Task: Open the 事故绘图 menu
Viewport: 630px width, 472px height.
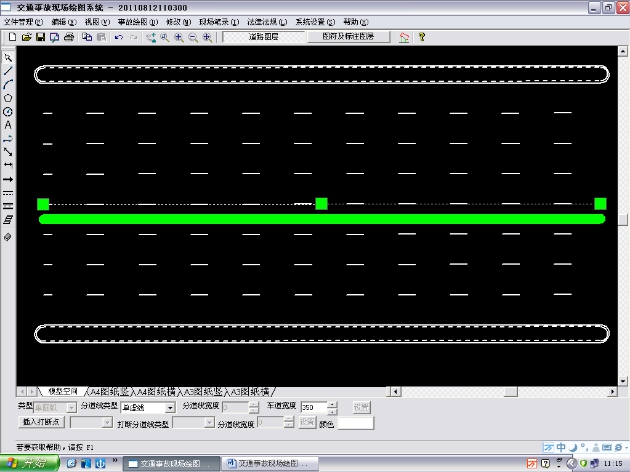Action: click(137, 22)
